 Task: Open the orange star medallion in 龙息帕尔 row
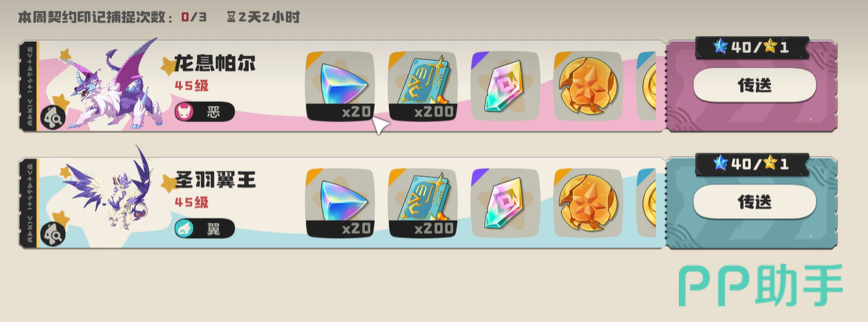(x=588, y=86)
